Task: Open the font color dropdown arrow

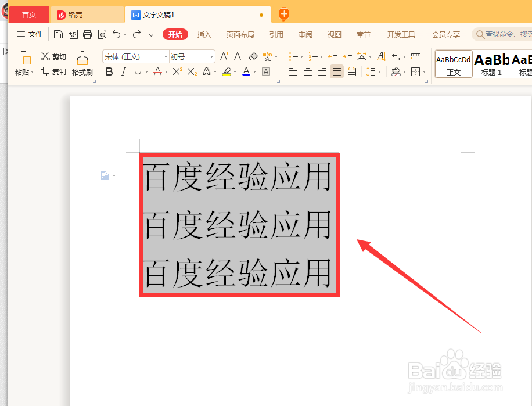Action: [x=254, y=71]
